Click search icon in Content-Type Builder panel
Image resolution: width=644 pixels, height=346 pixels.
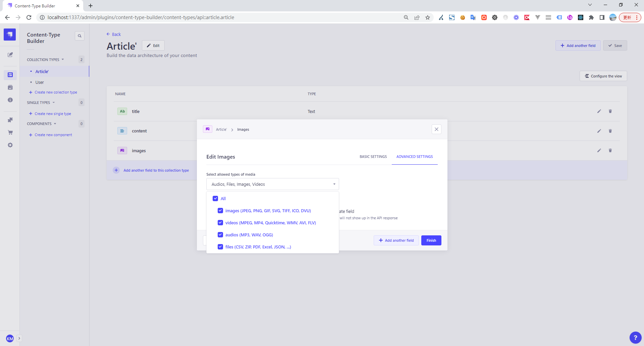coord(79,36)
